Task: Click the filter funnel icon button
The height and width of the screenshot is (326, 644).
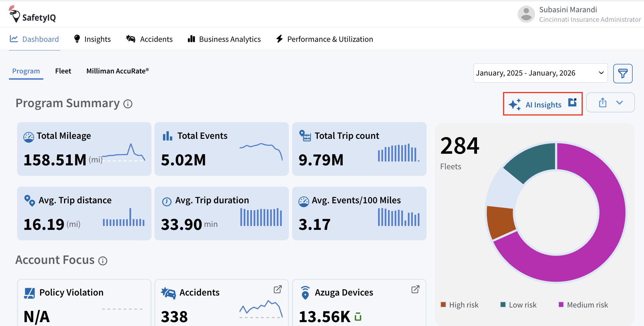Action: [622, 73]
